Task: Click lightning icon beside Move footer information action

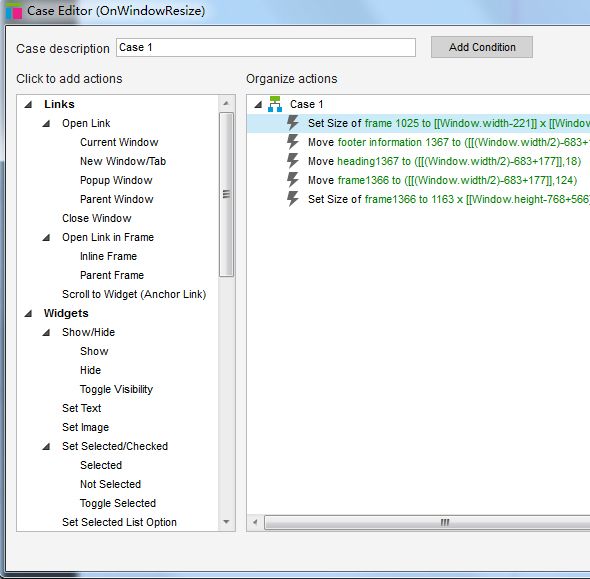Action: click(x=293, y=142)
